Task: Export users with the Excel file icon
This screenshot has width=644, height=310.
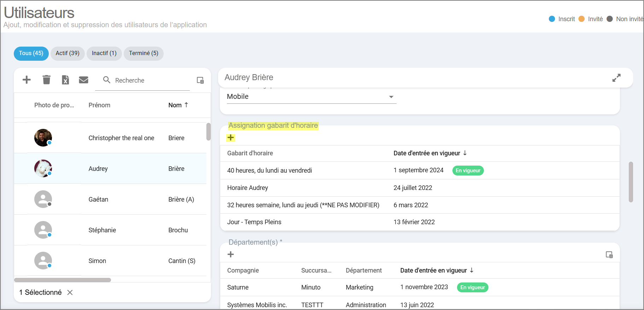Action: [65, 80]
